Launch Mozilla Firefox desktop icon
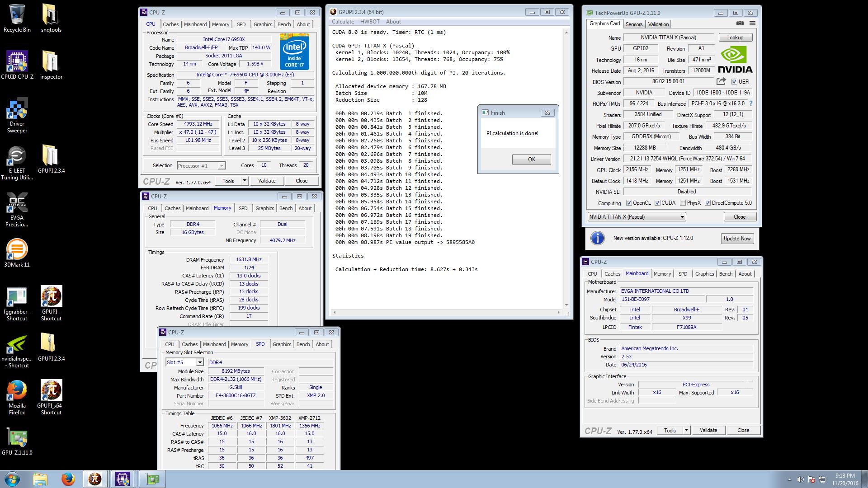 pyautogui.click(x=17, y=398)
